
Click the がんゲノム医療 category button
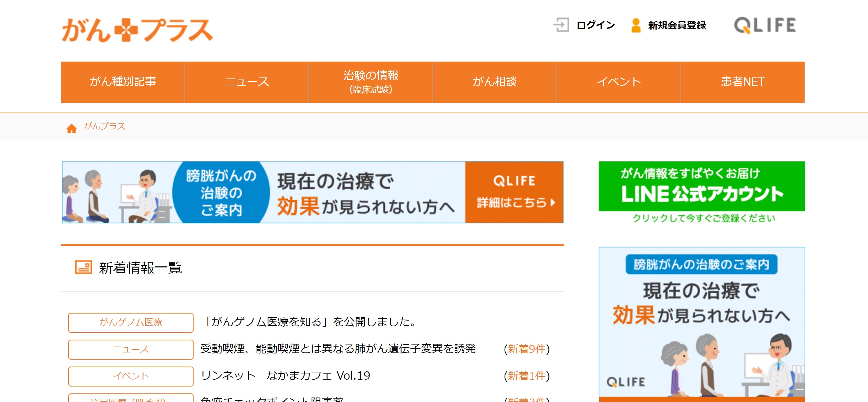tap(131, 322)
